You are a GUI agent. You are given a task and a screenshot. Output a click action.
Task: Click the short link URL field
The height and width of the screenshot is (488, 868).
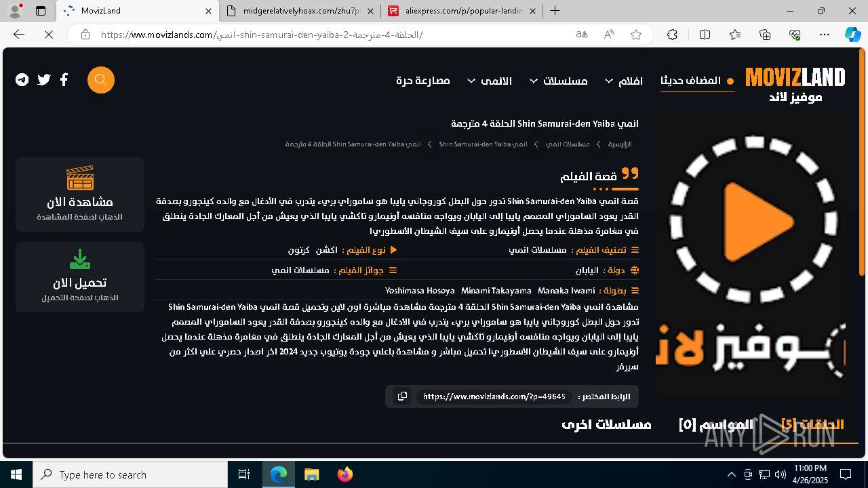tap(494, 396)
